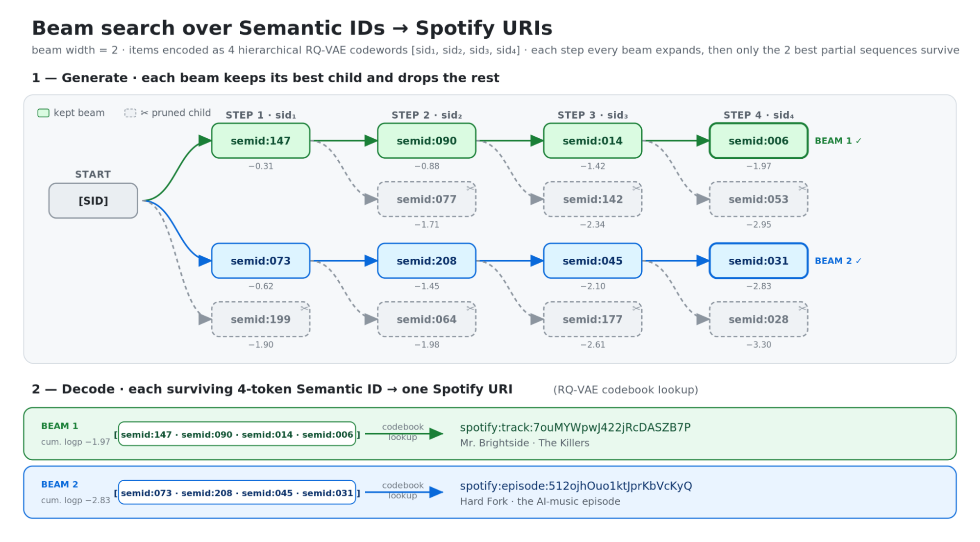Open the spotify:episode:512ojhOuo1ktJprKbVcKyQ URI
The width and height of the screenshot is (980, 542).
click(576, 486)
